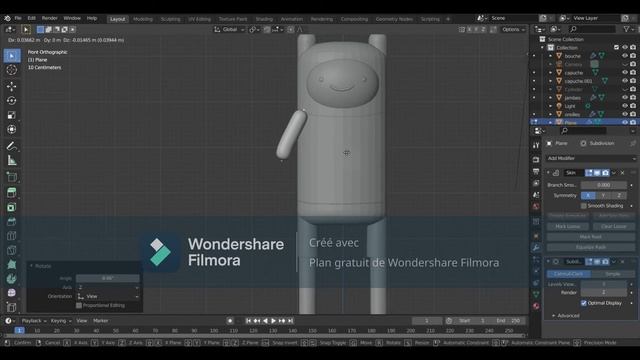
Task: Click the Clear Loose button
Action: [614, 226]
